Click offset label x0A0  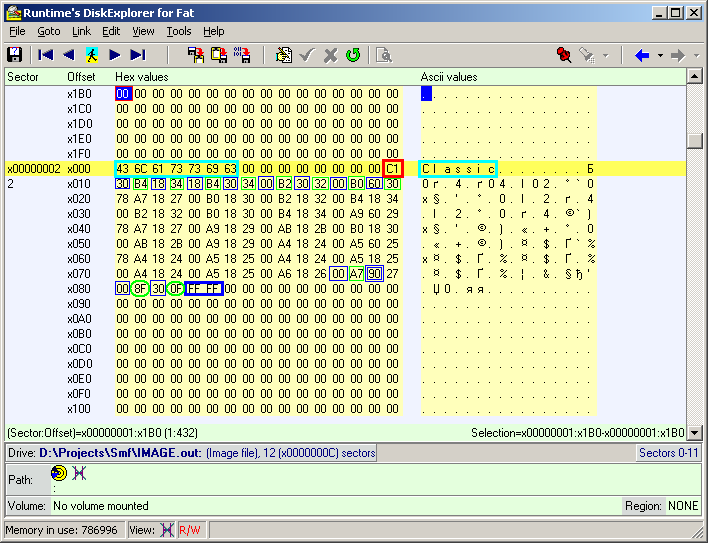point(79,319)
